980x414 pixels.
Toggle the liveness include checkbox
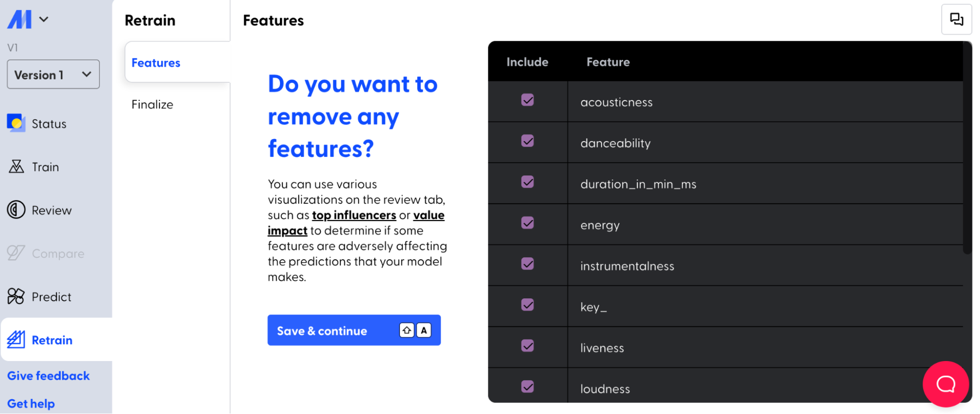(x=528, y=346)
